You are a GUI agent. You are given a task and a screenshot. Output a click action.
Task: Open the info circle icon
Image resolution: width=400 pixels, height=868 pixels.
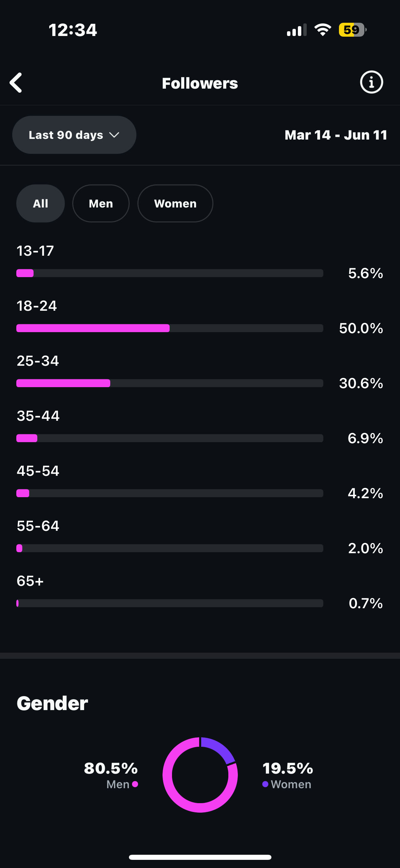(x=371, y=82)
